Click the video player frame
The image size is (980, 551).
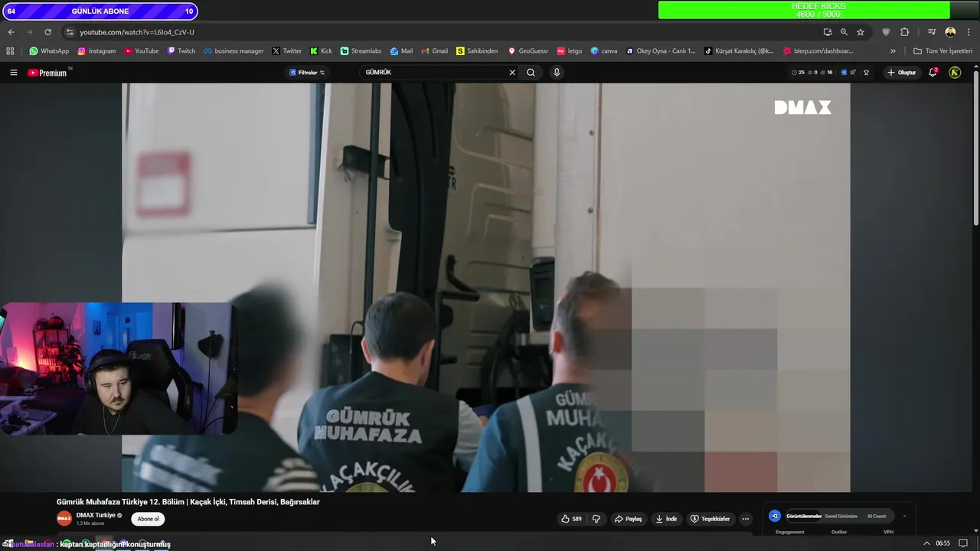click(x=485, y=287)
